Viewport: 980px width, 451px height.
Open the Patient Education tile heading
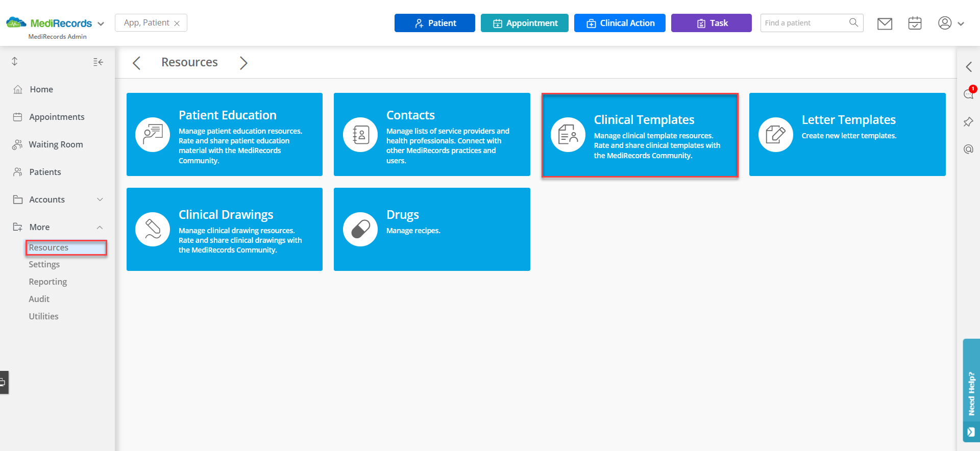[x=228, y=115]
